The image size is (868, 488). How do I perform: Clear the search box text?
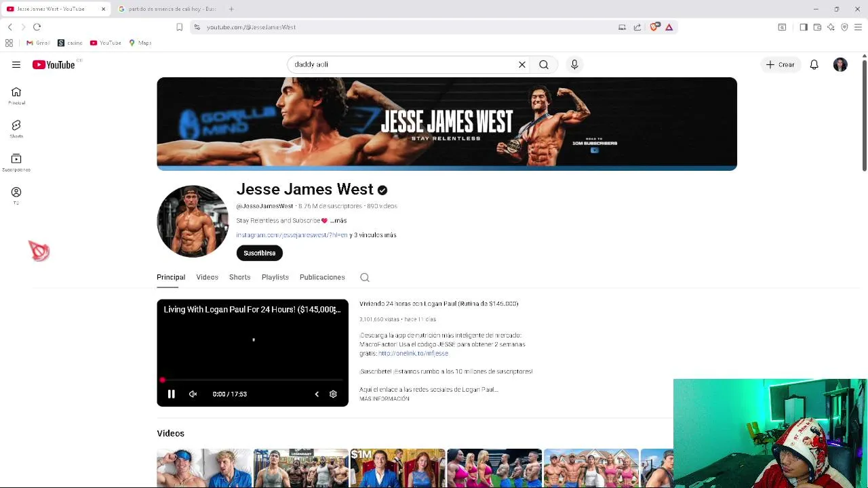coord(522,64)
